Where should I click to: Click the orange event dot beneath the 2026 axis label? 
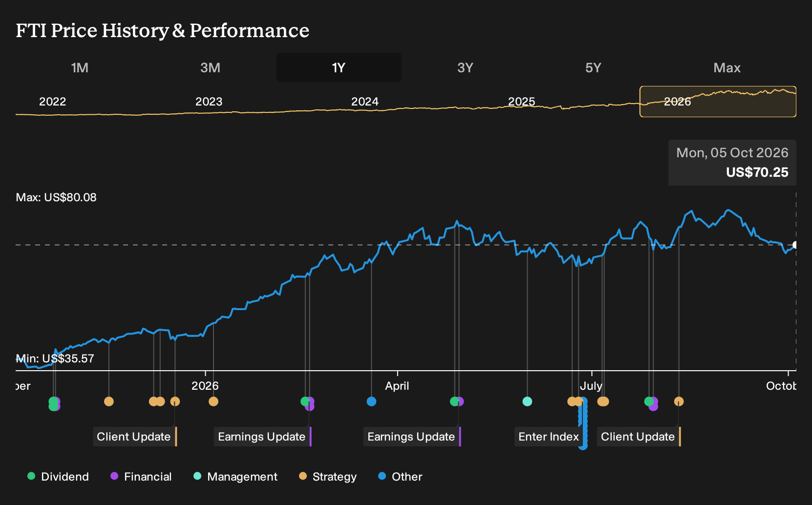(x=214, y=401)
